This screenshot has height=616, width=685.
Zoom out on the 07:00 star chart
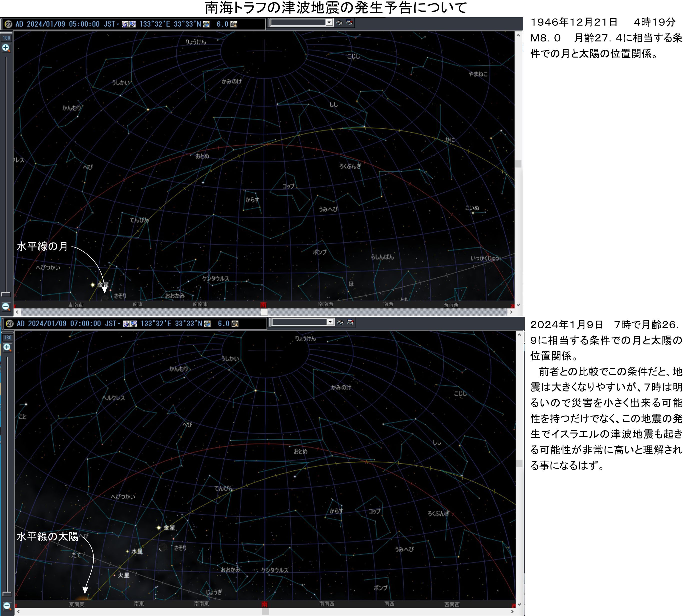7,606
